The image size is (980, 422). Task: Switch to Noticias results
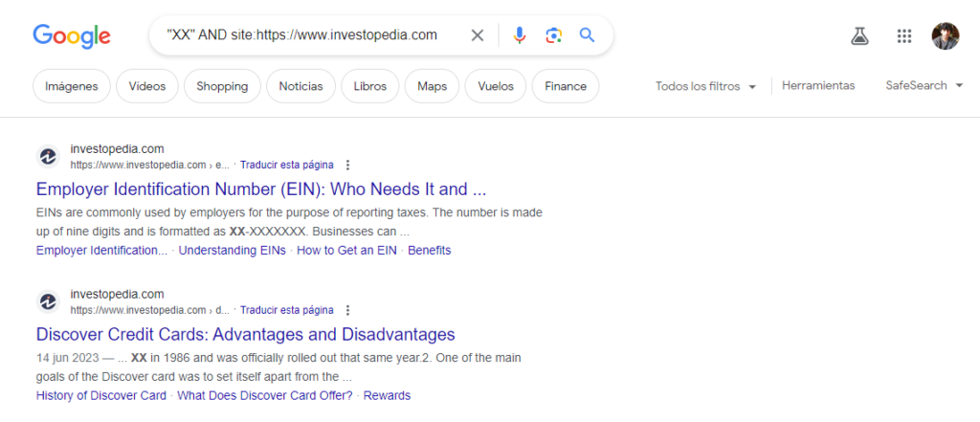pyautogui.click(x=301, y=86)
